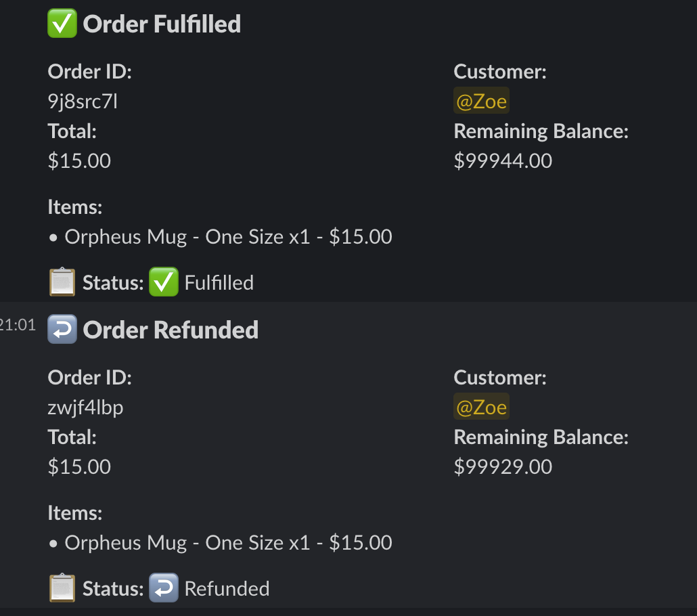Viewport: 697px width, 616px height.
Task: Click the return arrow icon next to Refunded status
Action: [163, 588]
